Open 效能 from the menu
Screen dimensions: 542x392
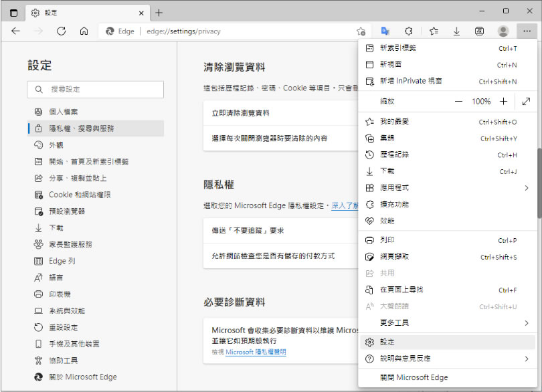[x=447, y=221]
